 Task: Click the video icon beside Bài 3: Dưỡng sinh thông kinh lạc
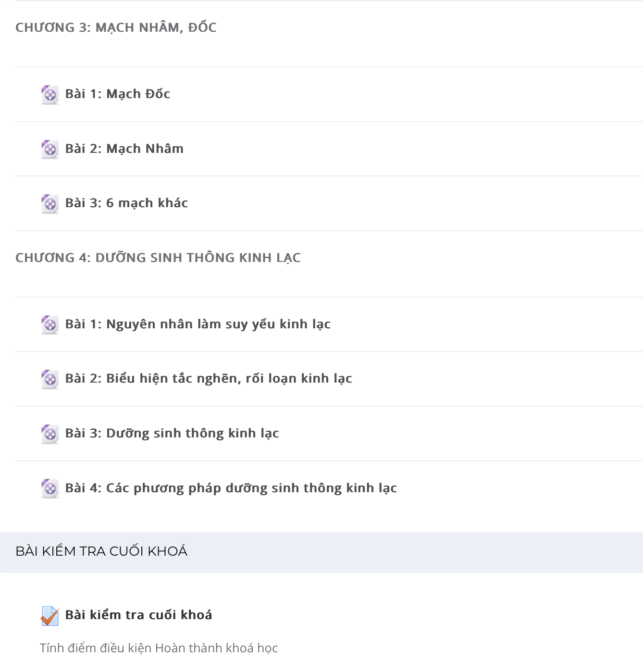(x=49, y=434)
